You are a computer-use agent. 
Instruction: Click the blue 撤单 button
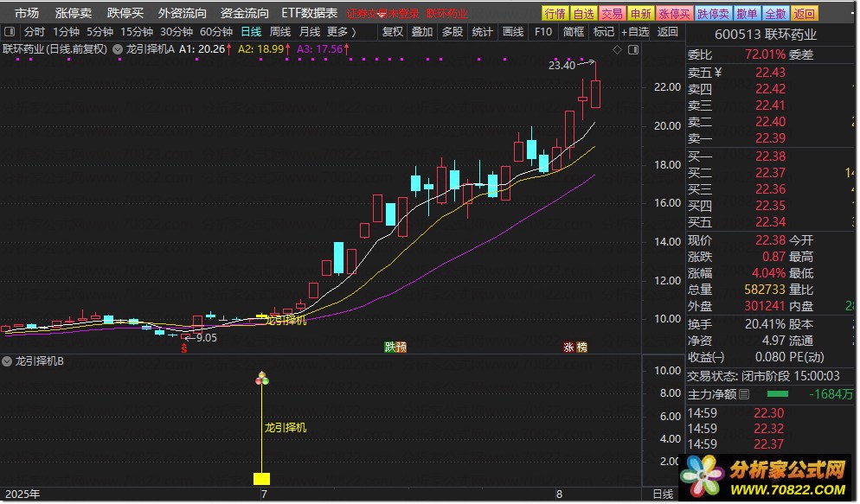click(x=747, y=14)
